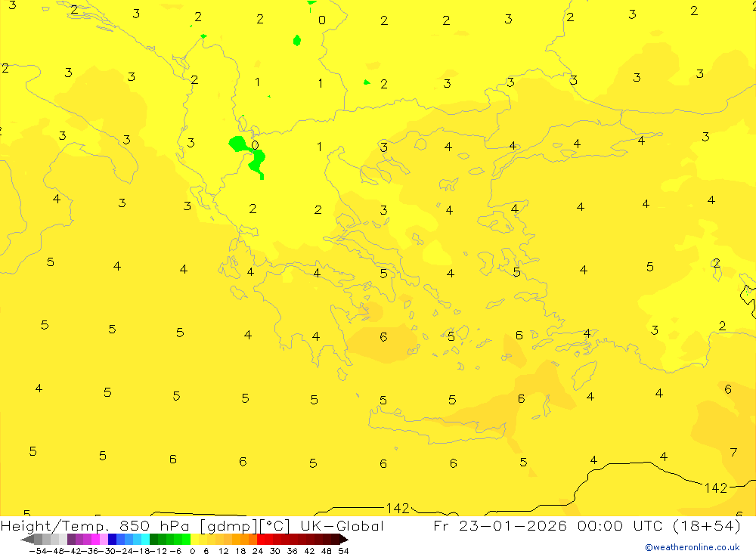Click the '142' contour label below the '7'
756x554 pixels.
[715, 488]
